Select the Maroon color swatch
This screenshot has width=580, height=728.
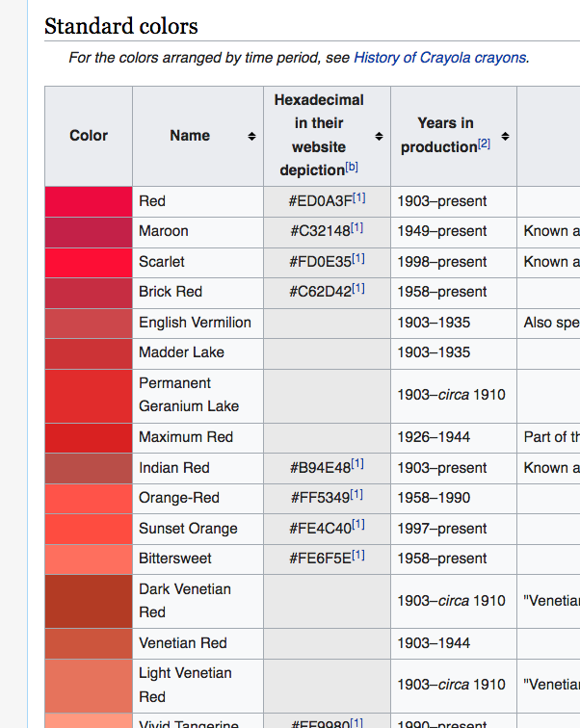(x=89, y=231)
